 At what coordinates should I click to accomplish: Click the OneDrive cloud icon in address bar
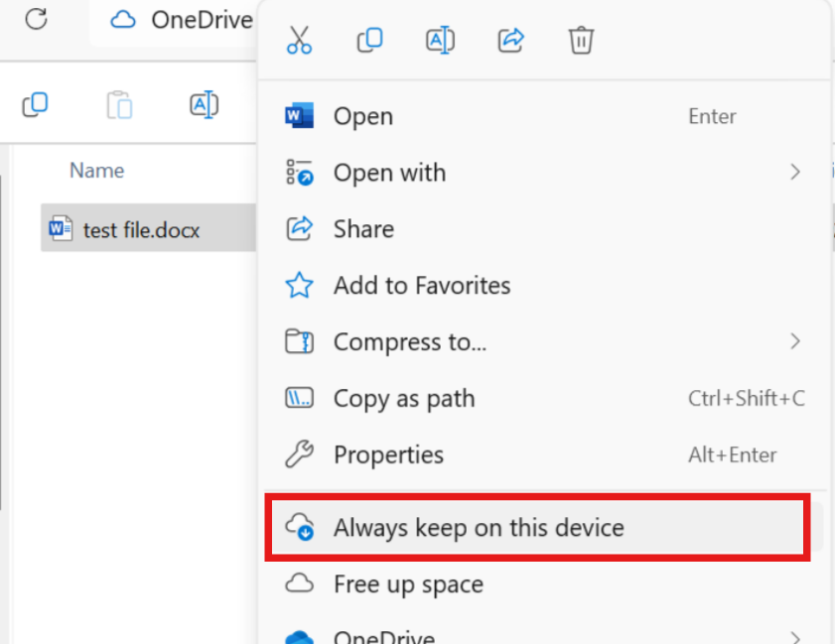123,20
